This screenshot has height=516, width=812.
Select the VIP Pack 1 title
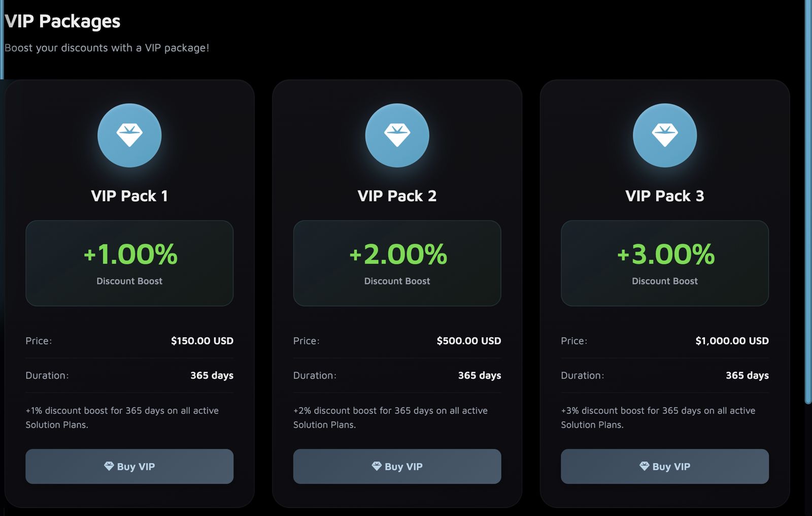(x=129, y=196)
